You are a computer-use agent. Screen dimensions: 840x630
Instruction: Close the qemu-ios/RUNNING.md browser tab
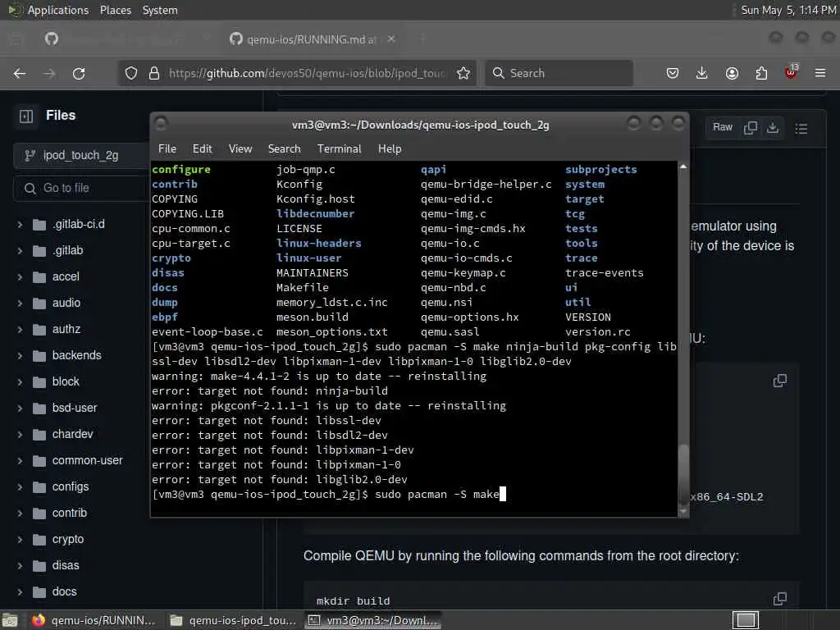(391, 39)
